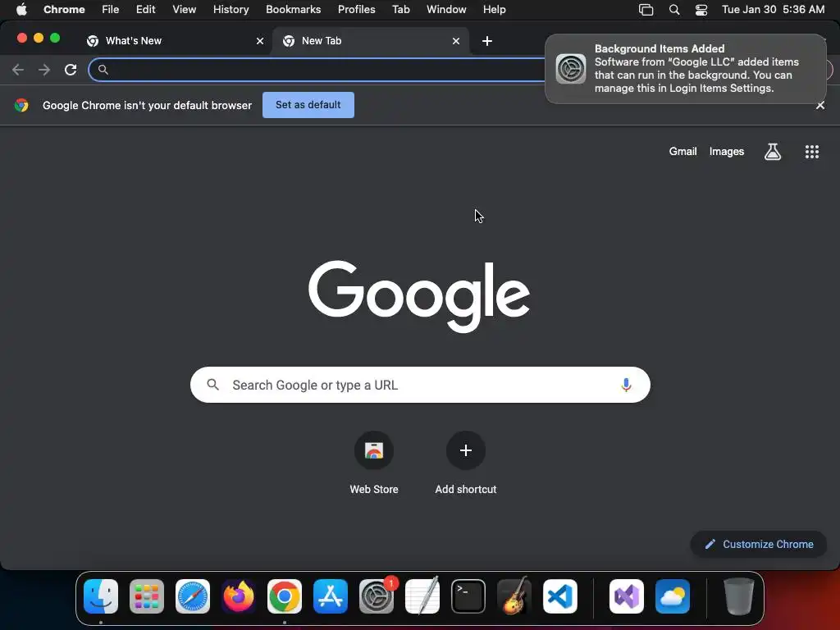Open the Help menu
840x630 pixels.
[494, 10]
